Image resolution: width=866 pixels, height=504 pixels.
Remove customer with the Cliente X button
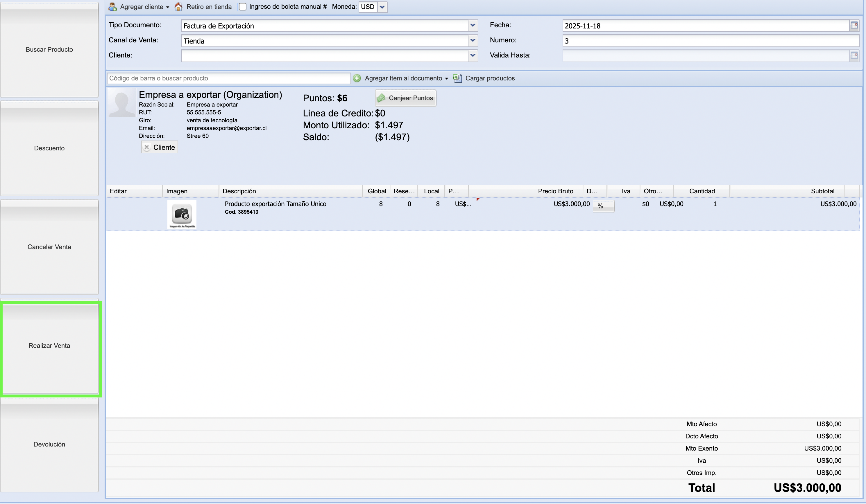point(160,147)
